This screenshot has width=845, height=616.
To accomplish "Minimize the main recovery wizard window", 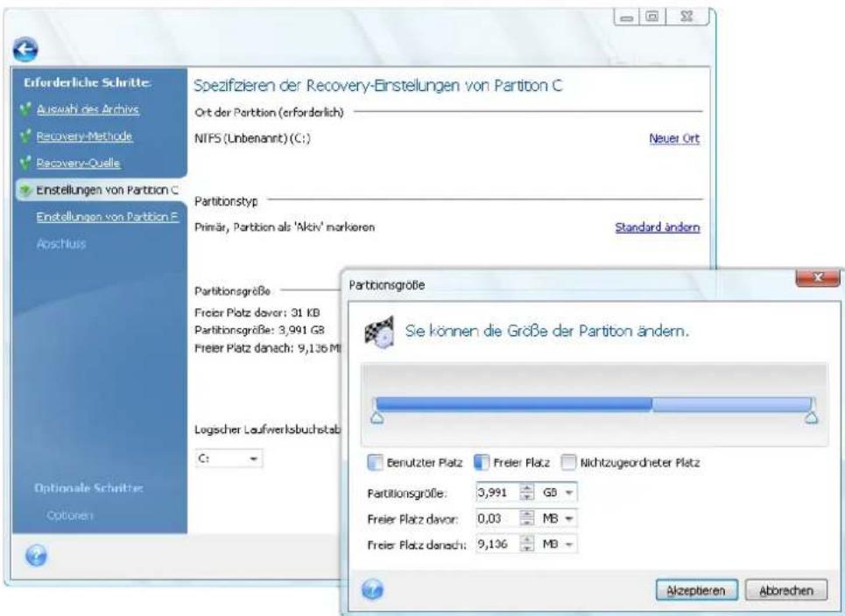I will (626, 17).
